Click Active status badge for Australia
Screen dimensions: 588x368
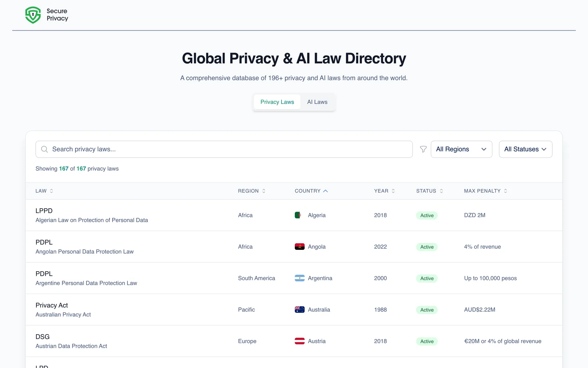point(427,310)
